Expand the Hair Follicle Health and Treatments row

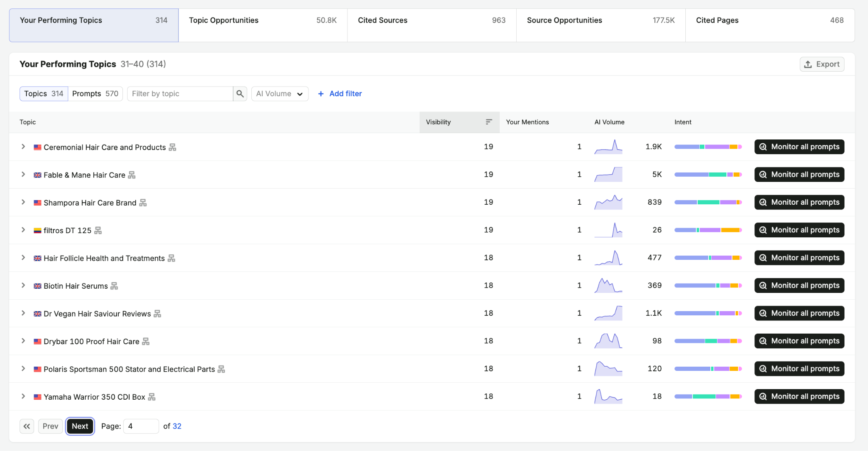point(23,258)
